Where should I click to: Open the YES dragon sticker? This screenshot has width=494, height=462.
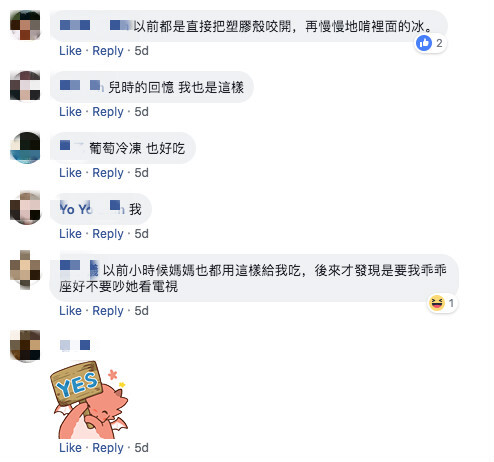(89, 400)
